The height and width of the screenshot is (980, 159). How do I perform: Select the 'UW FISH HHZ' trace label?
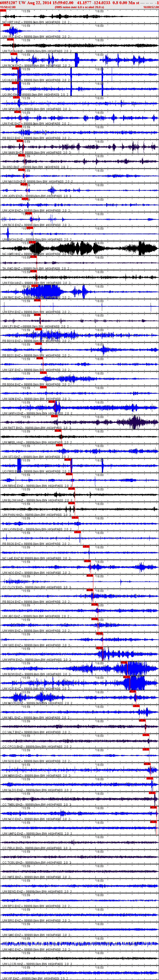(12, 283)
